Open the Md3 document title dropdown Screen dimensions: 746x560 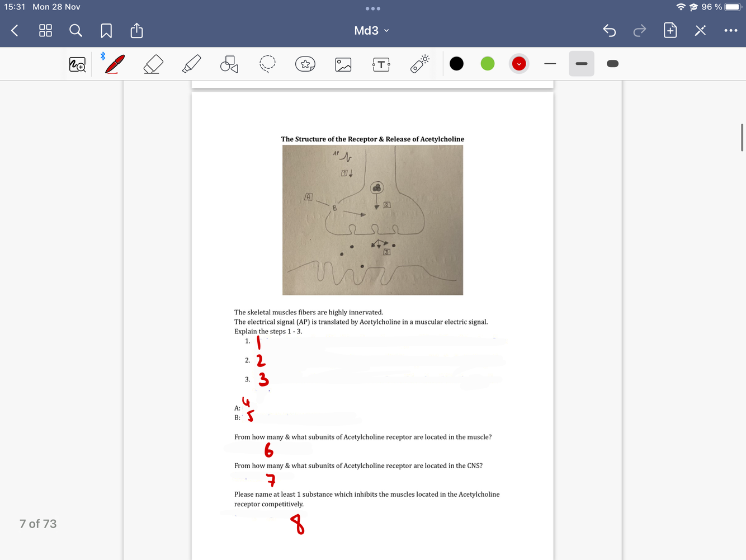[372, 31]
